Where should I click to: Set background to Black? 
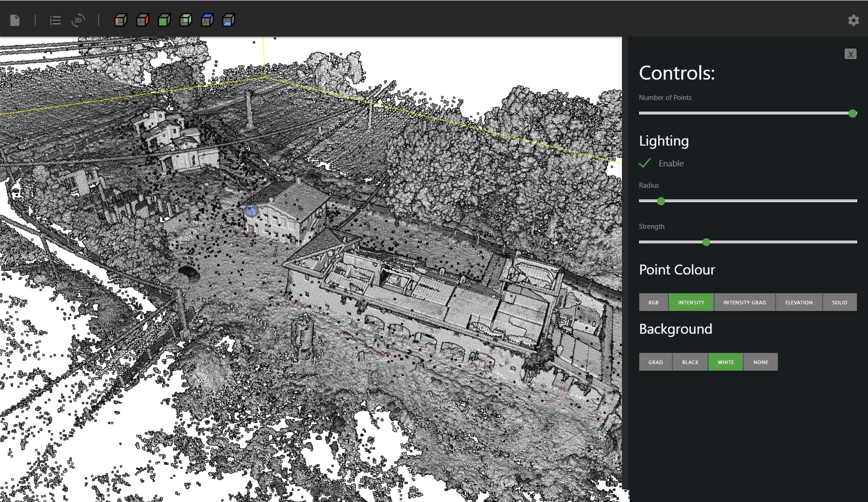(690, 362)
